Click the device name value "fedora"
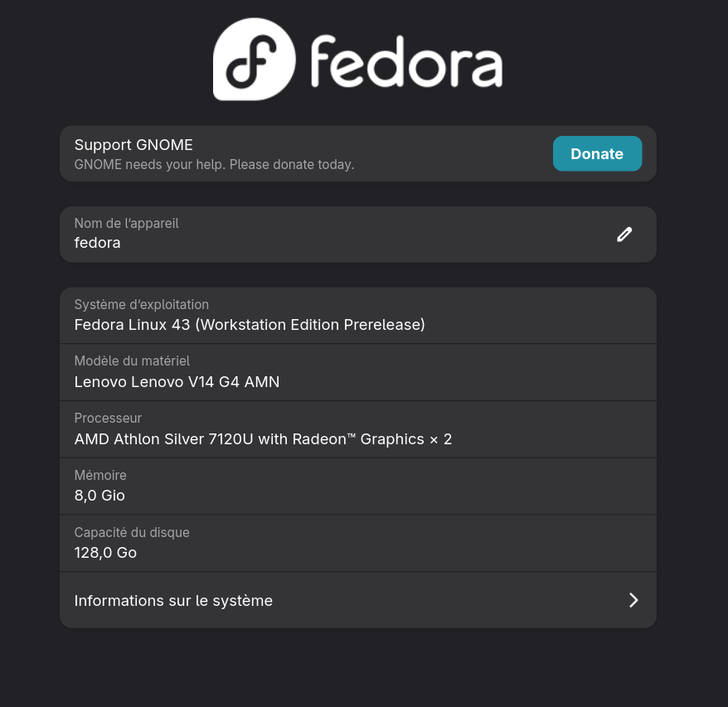The image size is (728, 707). 98,243
